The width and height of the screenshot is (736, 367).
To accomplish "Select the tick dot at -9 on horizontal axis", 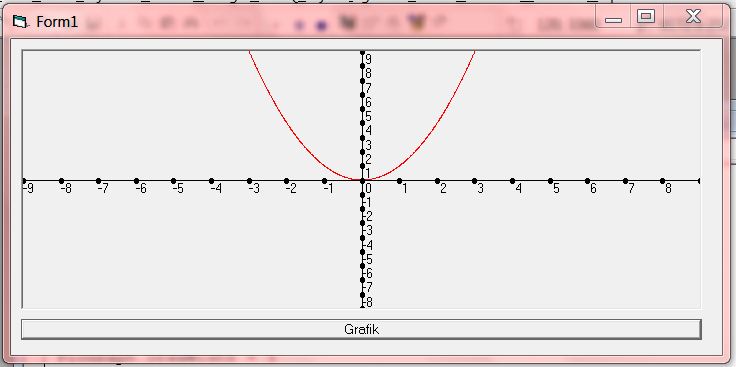I will click(x=24, y=181).
